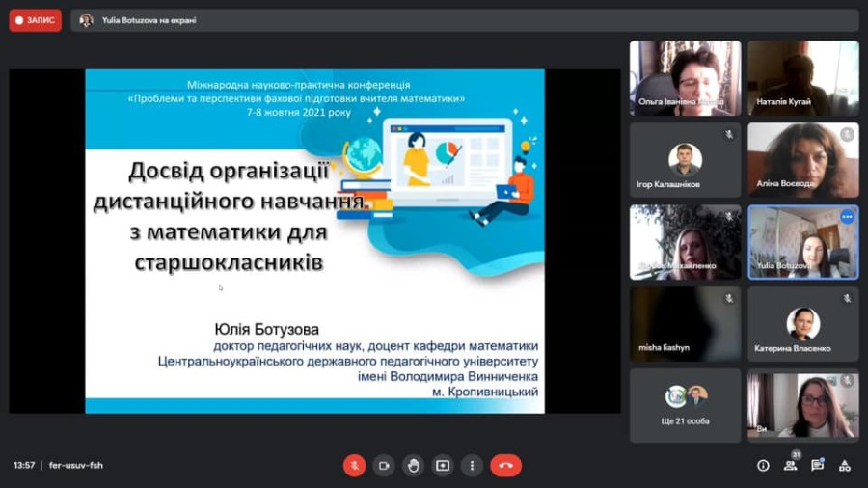The height and width of the screenshot is (488, 868).
Task: Click presenter avatar next to Yulia Botuzova на екрані
Action: [x=86, y=20]
